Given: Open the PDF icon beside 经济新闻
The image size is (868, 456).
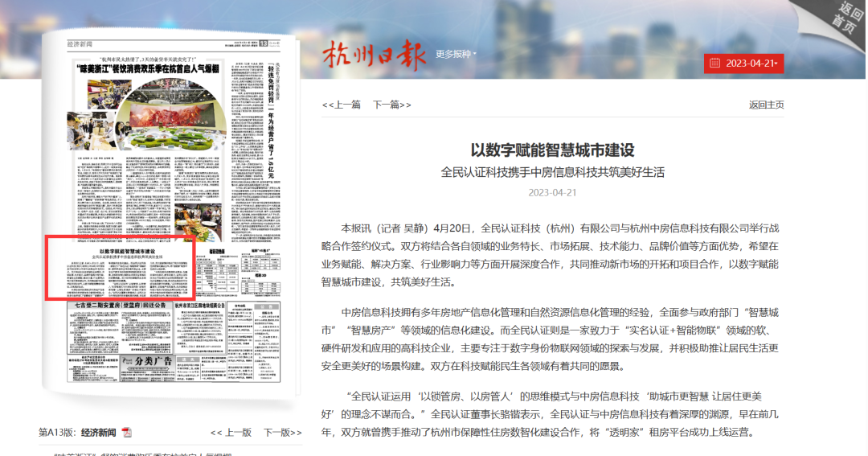Looking at the screenshot, I should pos(126,433).
